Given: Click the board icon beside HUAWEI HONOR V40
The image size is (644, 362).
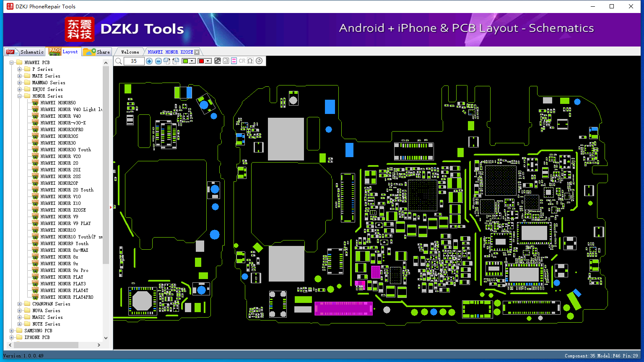Looking at the screenshot, I should (x=35, y=116).
